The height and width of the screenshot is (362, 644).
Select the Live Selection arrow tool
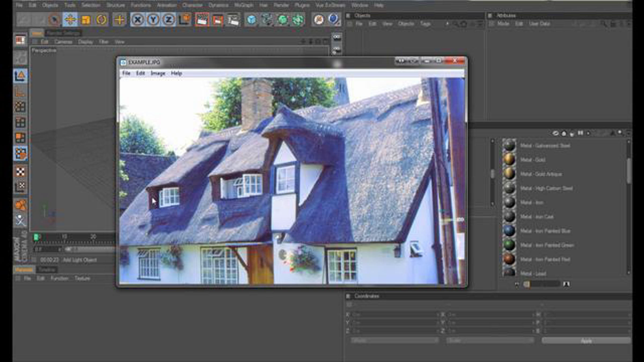[54, 20]
